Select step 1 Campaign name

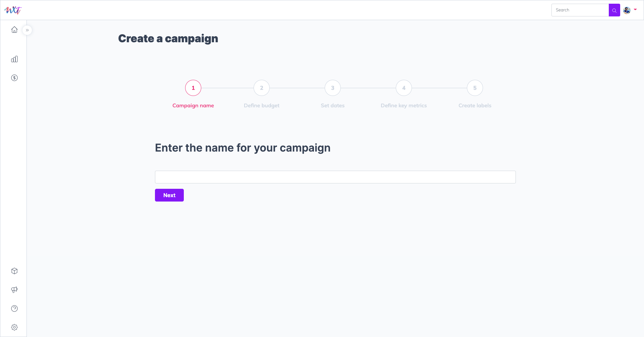pos(193,88)
